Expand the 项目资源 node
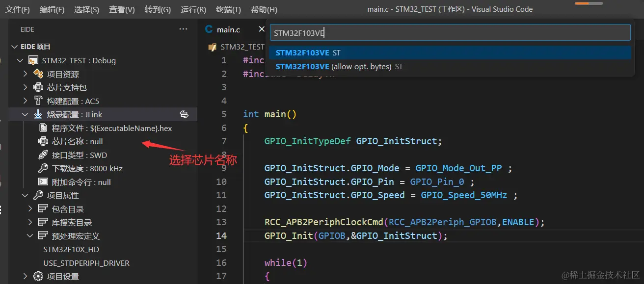644x284 pixels. click(26, 74)
